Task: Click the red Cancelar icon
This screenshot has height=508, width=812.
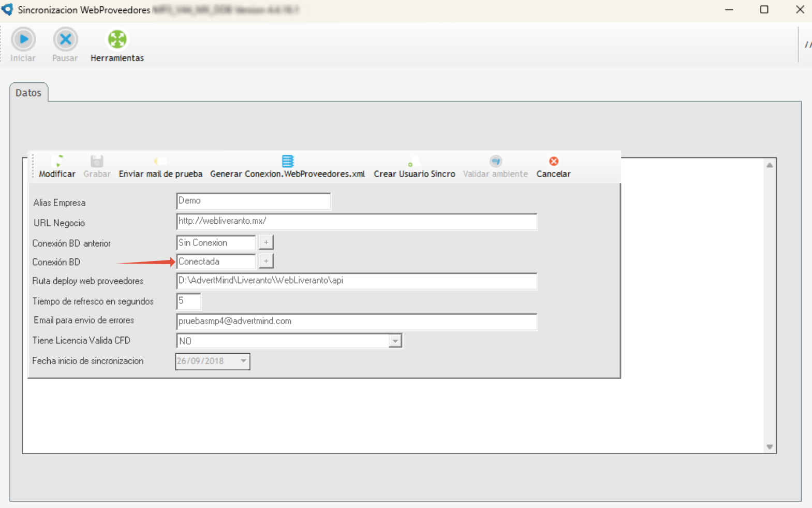Action: pos(553,161)
